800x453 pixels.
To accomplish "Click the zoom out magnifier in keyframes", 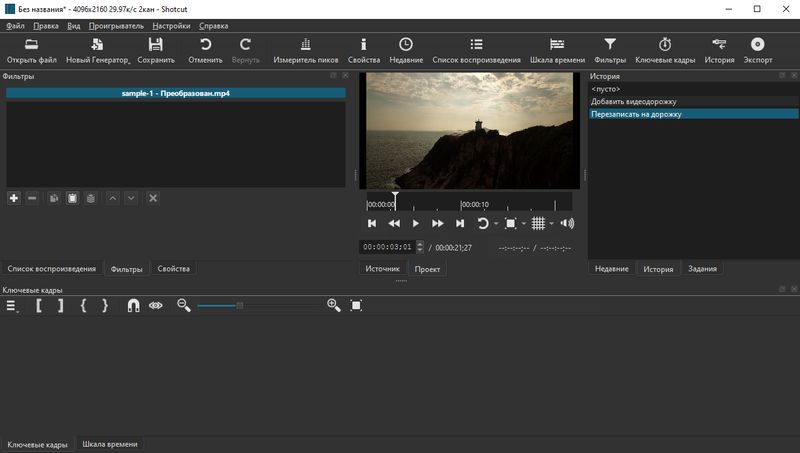I will tap(184, 306).
